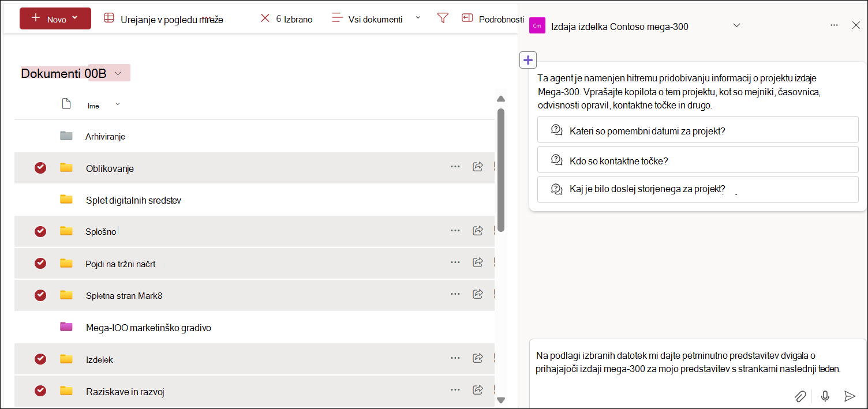Open more actions for Raziskave in razvoj
The width and height of the screenshot is (868, 409).
(455, 391)
